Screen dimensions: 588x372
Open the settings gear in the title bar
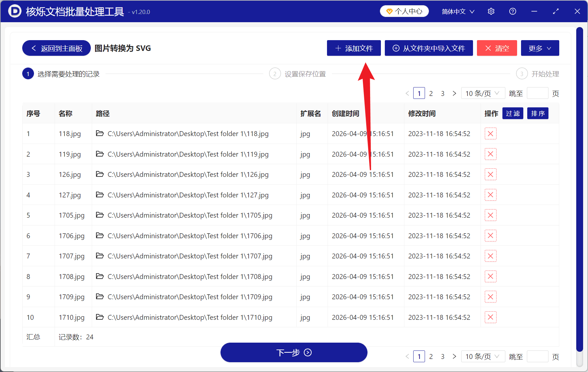491,11
